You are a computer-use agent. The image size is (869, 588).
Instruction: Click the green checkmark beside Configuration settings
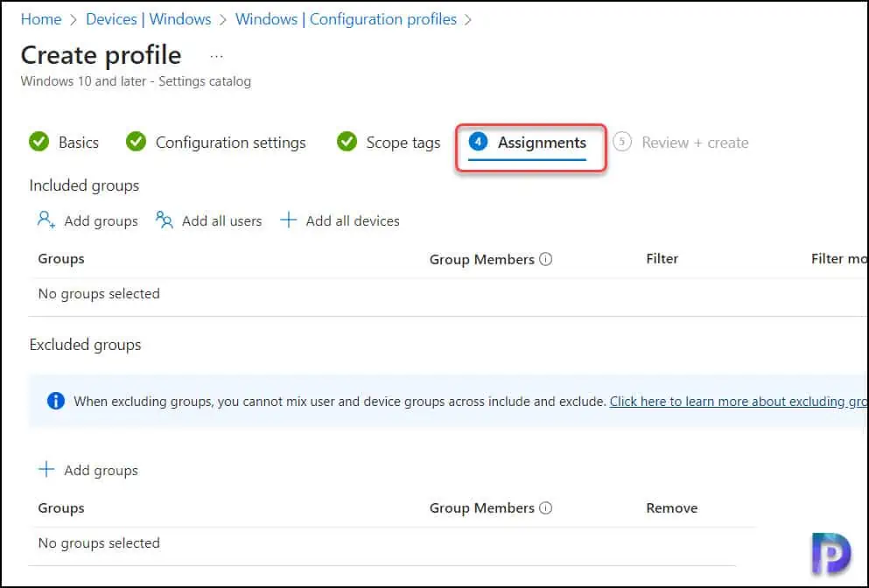point(136,142)
